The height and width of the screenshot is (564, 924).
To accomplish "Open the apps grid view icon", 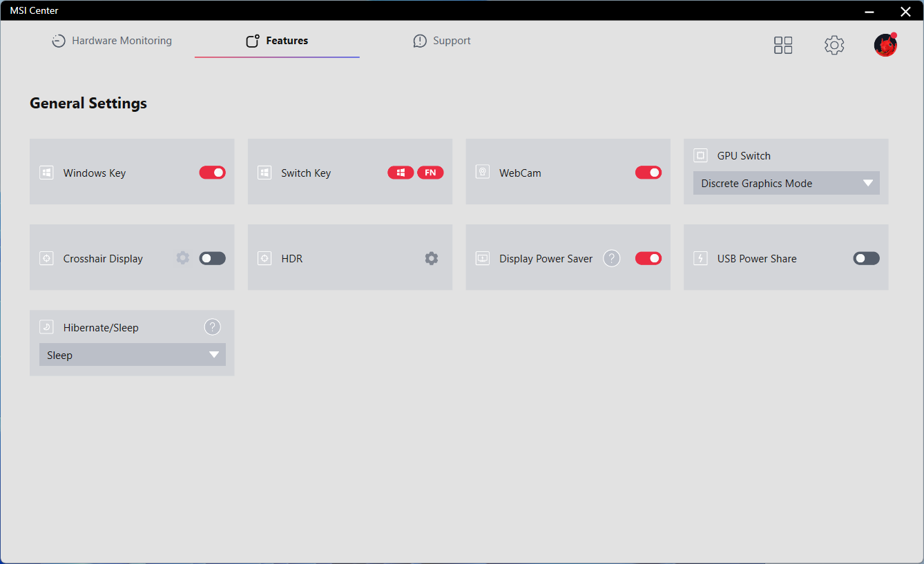I will pos(783,46).
